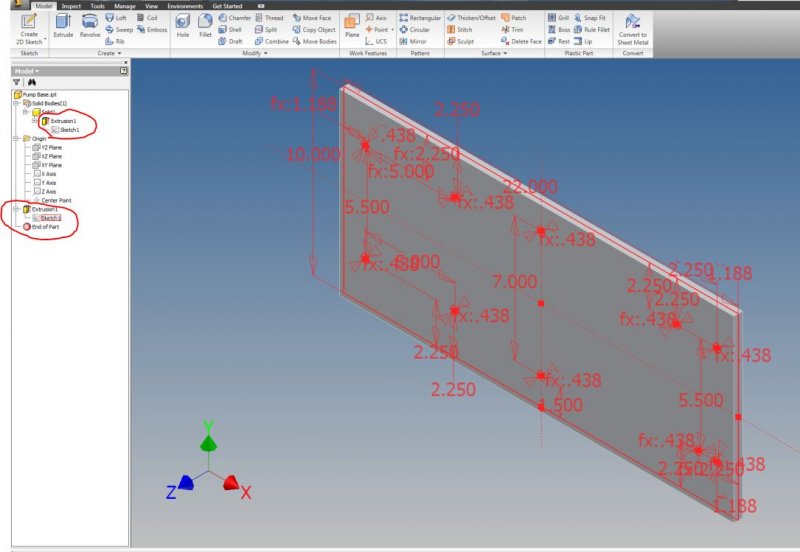The image size is (800, 552).
Task: Switch to the View tab
Action: pyautogui.click(x=151, y=6)
